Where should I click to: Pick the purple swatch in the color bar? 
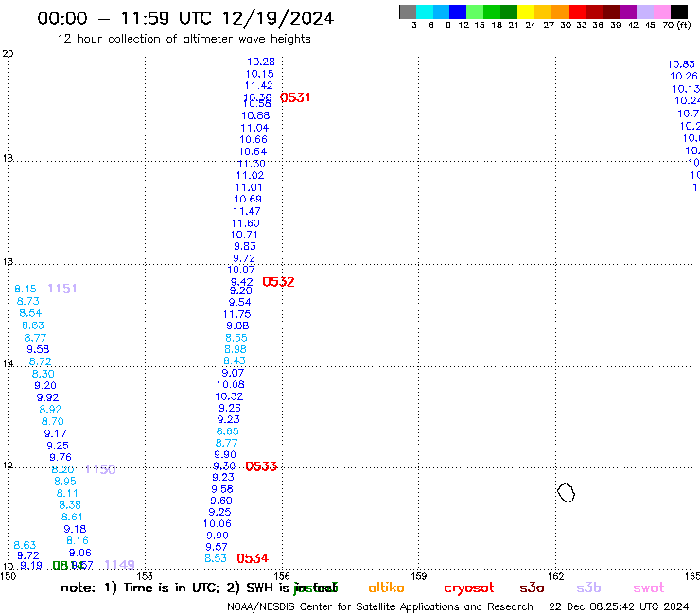pyautogui.click(x=628, y=11)
